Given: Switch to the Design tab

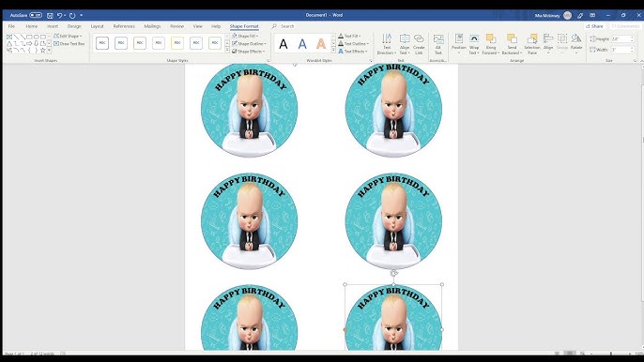Looking at the screenshot, I should 74,26.
